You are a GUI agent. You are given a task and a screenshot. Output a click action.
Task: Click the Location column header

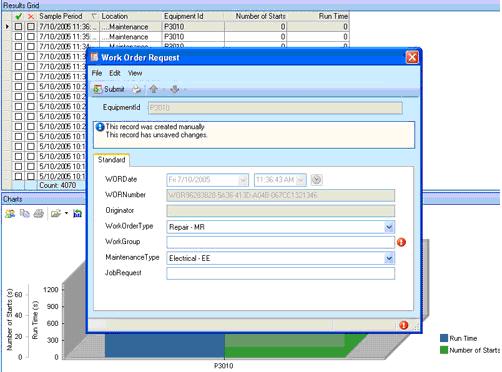click(131, 16)
